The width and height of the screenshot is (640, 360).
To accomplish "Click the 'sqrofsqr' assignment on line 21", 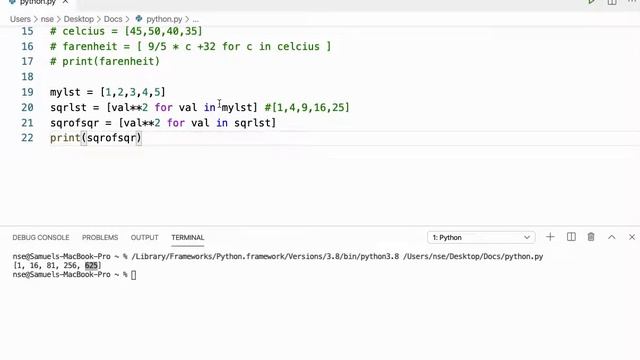I will [x=163, y=123].
